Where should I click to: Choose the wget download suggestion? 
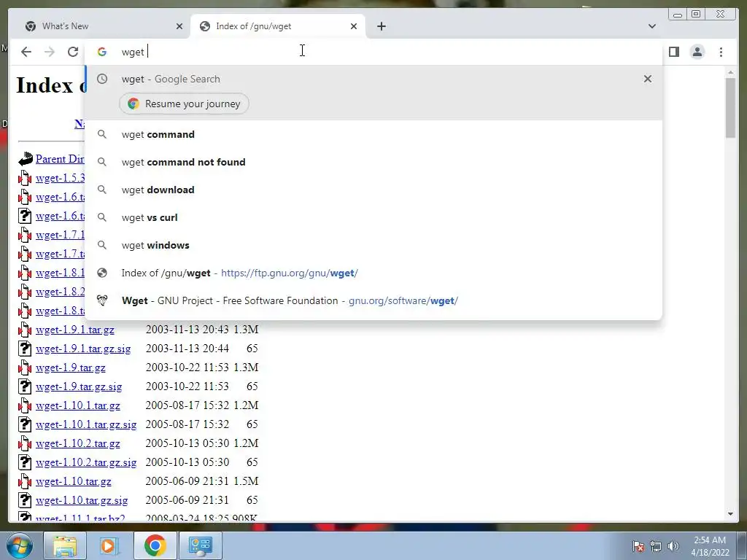click(x=374, y=190)
